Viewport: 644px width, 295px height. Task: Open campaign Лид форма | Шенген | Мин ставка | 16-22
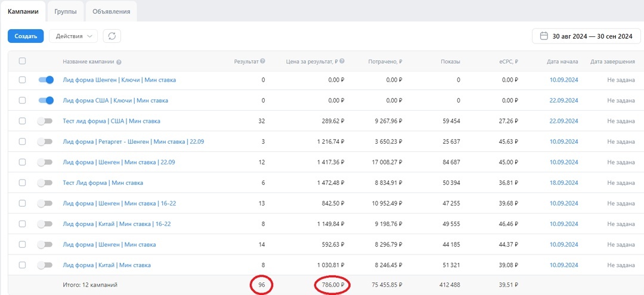(x=119, y=203)
